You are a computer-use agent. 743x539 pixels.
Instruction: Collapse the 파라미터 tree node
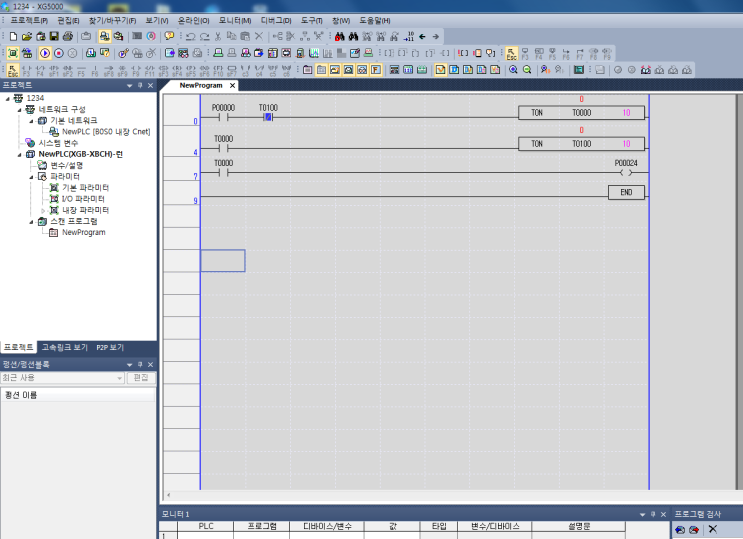29,176
